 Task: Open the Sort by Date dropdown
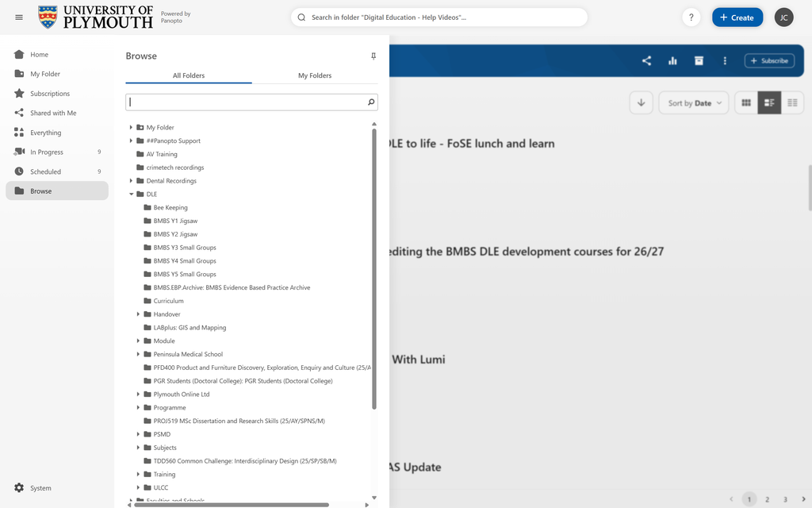694,102
